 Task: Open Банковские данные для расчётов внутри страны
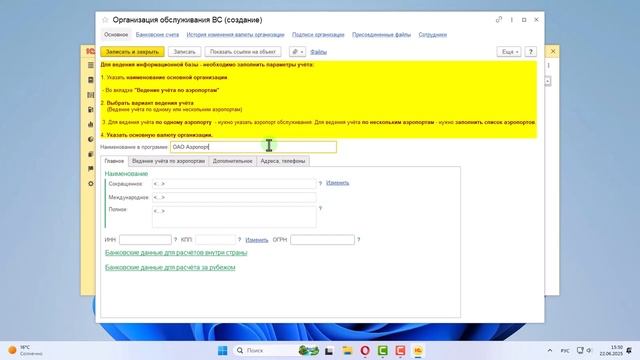[x=176, y=253]
